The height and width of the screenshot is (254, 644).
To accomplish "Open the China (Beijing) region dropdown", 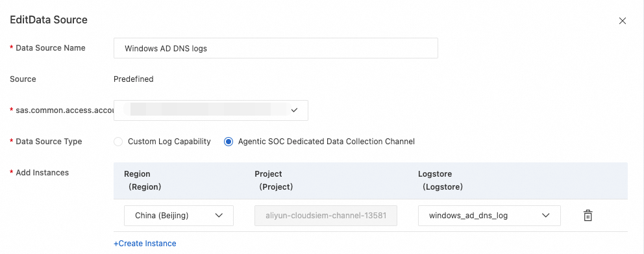I will pos(179,216).
